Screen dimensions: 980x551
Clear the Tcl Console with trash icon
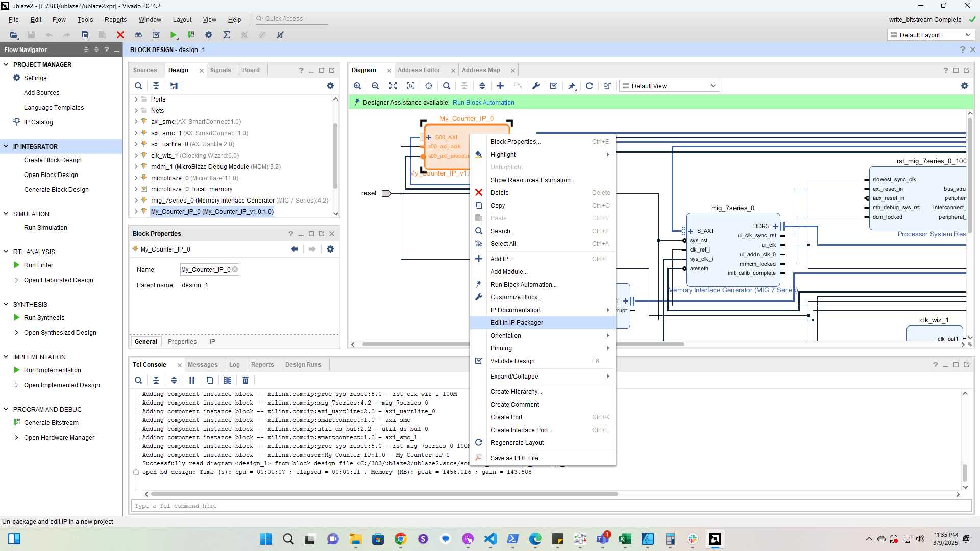point(246,380)
